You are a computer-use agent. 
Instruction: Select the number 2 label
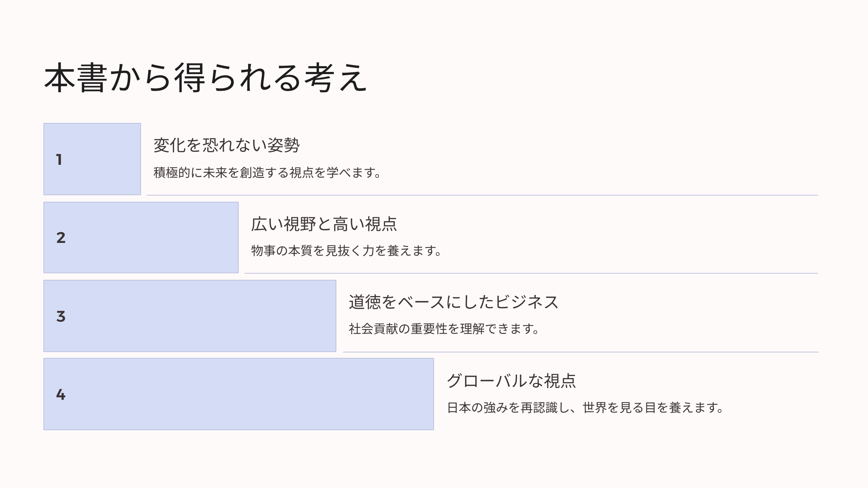pyautogui.click(x=61, y=238)
